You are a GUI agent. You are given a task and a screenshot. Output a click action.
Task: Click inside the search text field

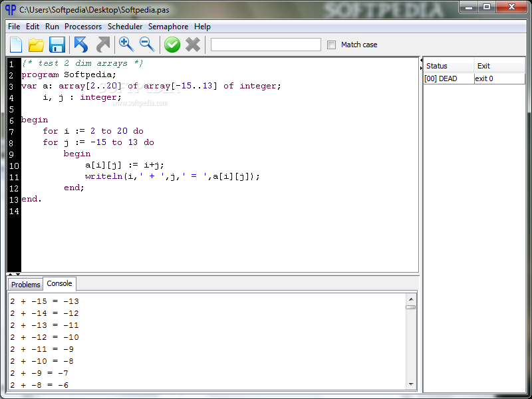[266, 45]
